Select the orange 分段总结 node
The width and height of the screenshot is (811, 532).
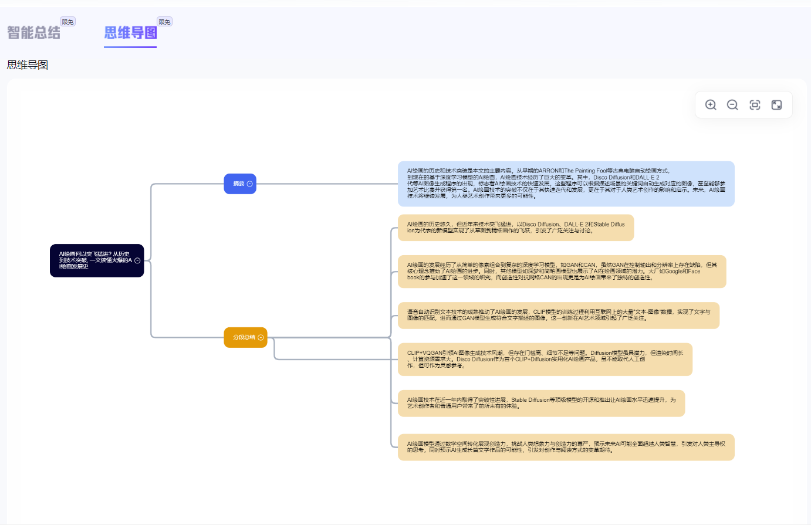point(243,338)
